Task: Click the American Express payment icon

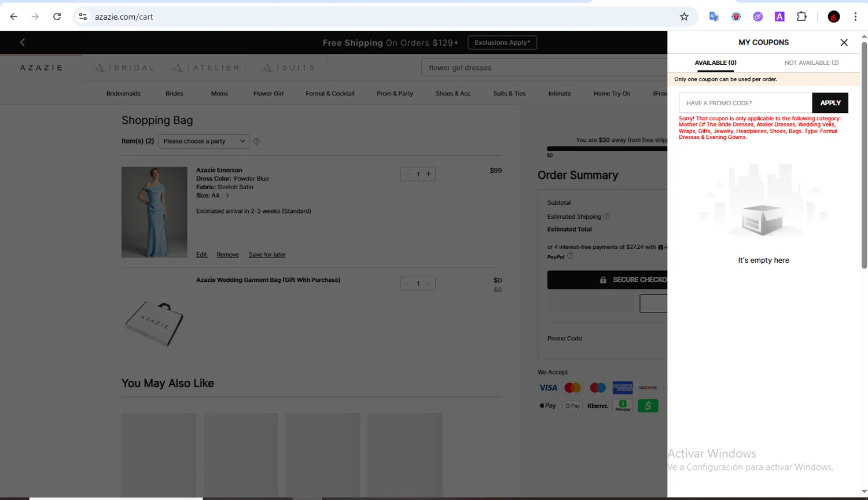Action: pyautogui.click(x=623, y=388)
